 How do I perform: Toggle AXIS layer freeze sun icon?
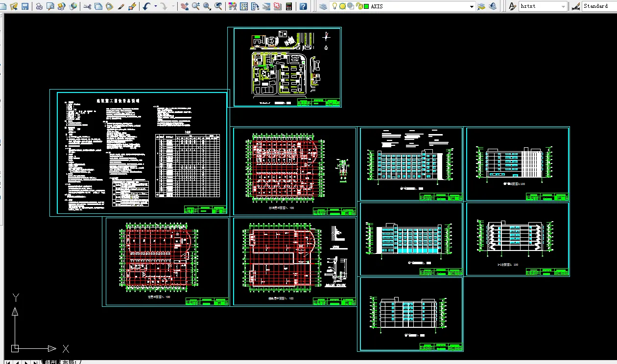[343, 6]
